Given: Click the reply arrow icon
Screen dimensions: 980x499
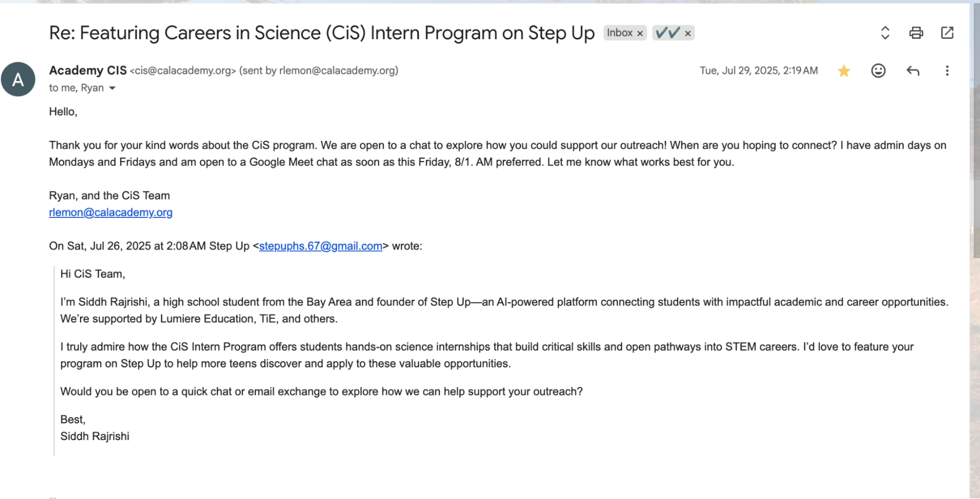Looking at the screenshot, I should pos(912,71).
